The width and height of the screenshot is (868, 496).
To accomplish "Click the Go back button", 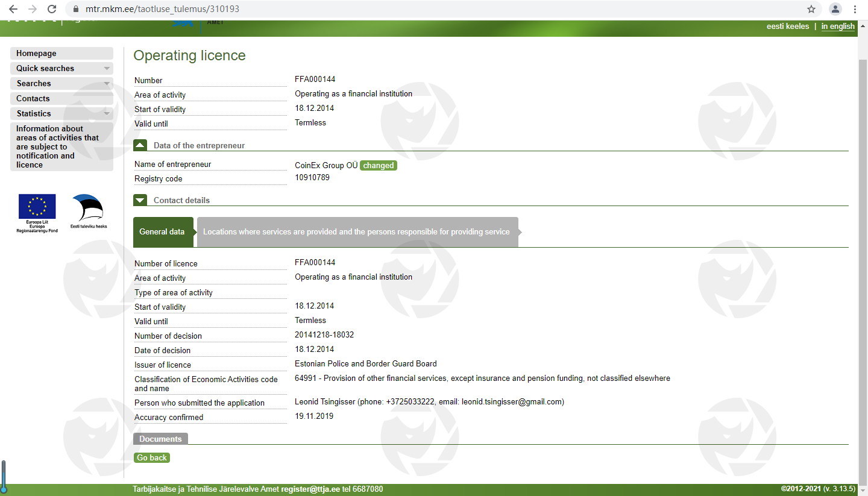I will coord(152,458).
